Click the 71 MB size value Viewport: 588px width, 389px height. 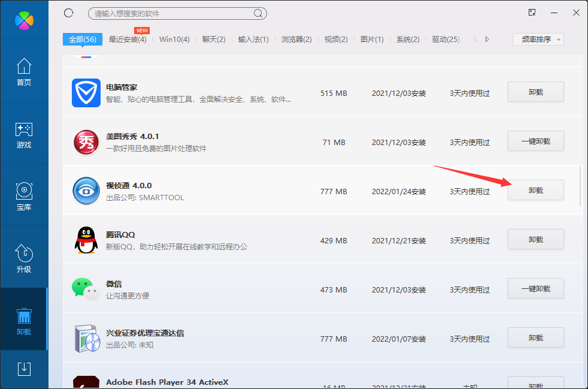point(334,142)
